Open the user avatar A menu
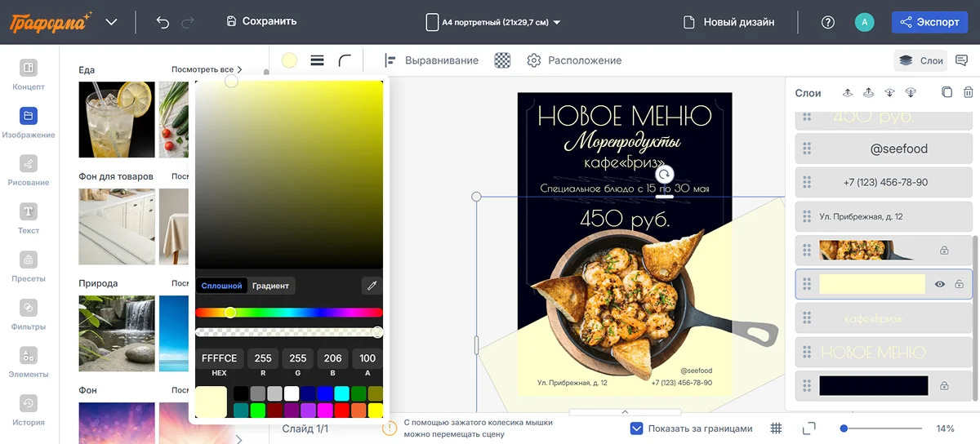The image size is (980, 444). pyautogui.click(x=864, y=22)
